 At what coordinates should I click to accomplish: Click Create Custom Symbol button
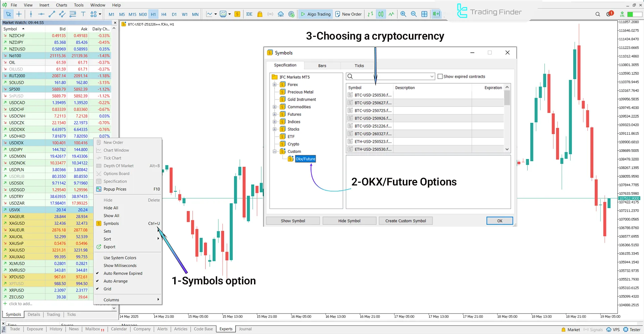pos(405,221)
